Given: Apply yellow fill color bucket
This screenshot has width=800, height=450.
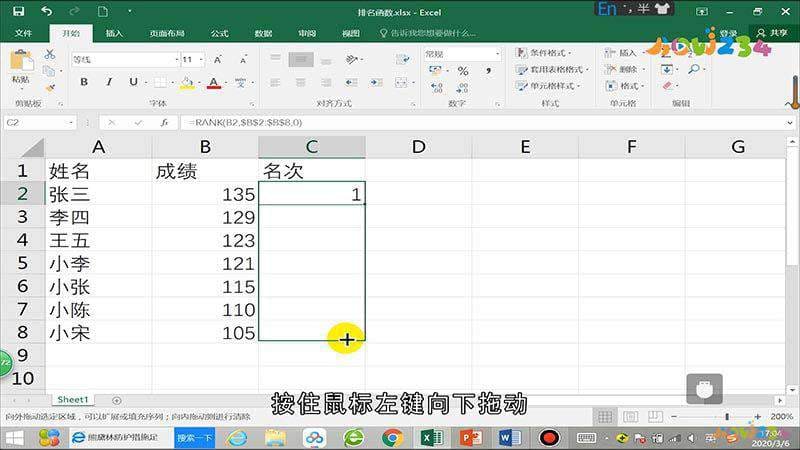Looking at the screenshot, I should tap(187, 82).
